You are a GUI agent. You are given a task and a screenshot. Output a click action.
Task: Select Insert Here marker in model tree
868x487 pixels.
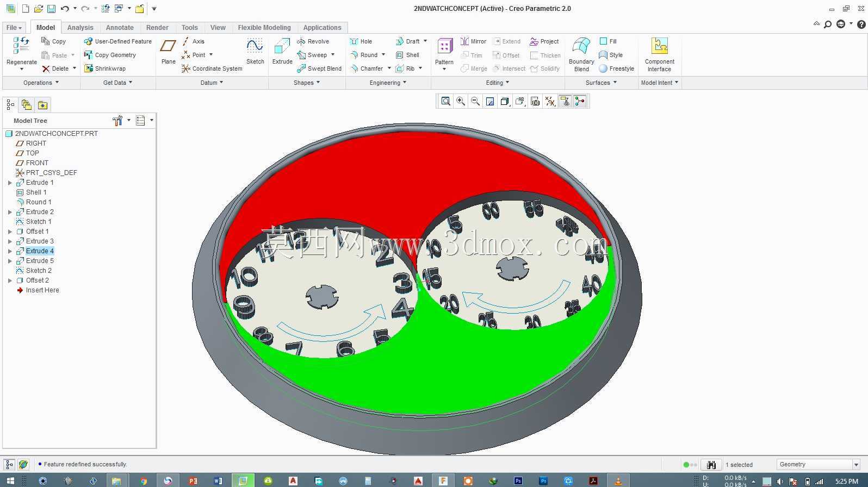42,290
